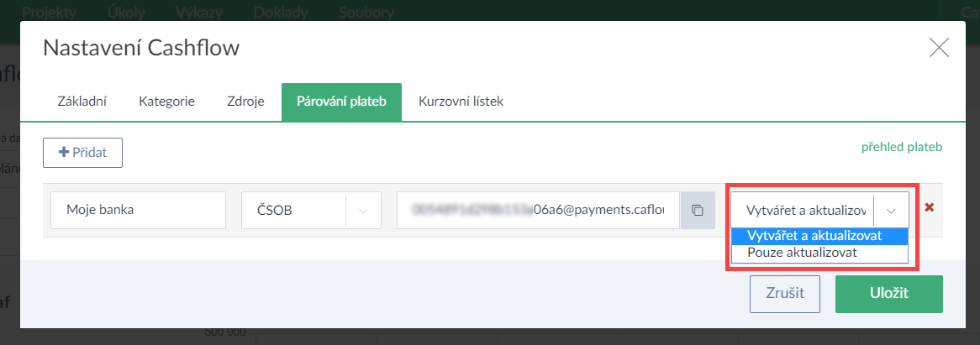
Task: Copy the payments email address icon
Action: coord(698,210)
